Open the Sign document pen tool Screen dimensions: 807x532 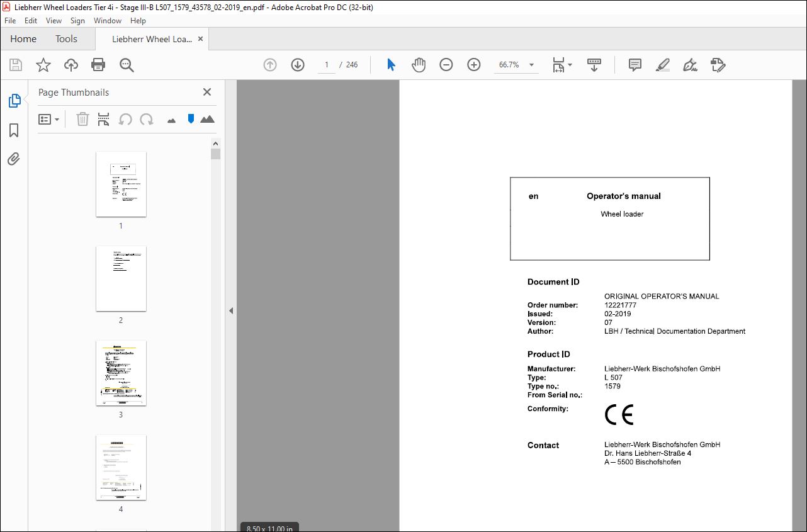(691, 65)
